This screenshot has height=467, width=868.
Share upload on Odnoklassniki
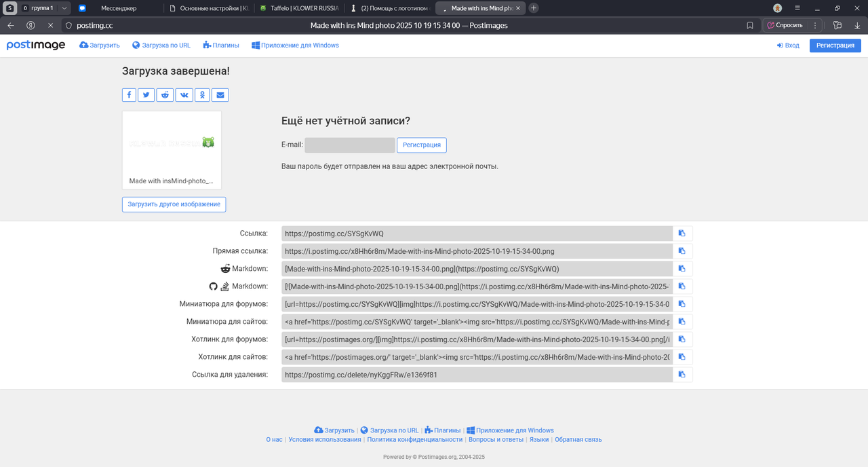(x=202, y=95)
